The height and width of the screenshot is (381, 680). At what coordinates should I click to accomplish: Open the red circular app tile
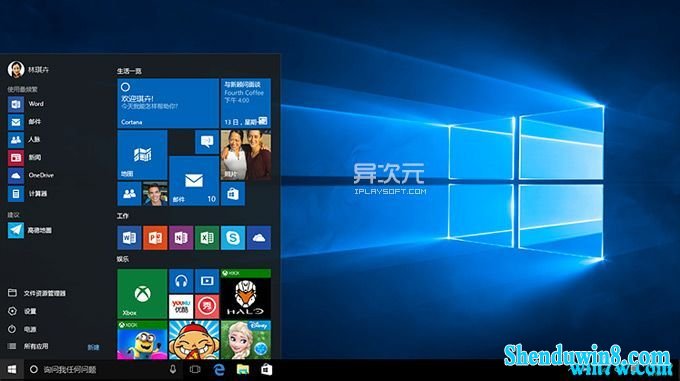coord(207,306)
